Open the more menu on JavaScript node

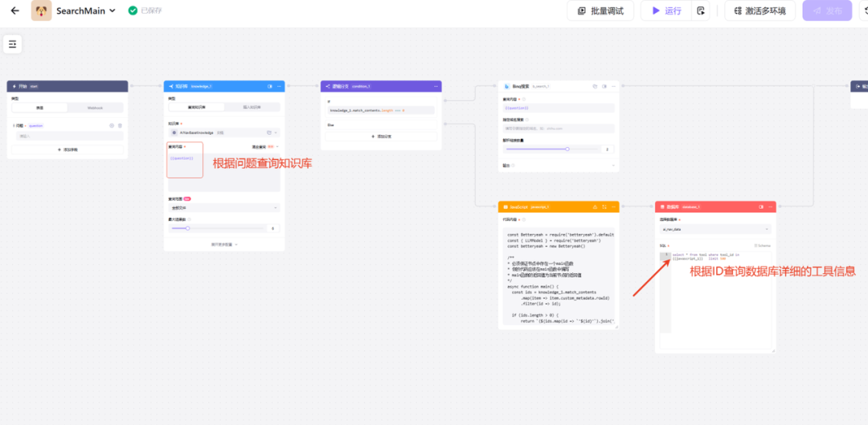[x=613, y=207]
